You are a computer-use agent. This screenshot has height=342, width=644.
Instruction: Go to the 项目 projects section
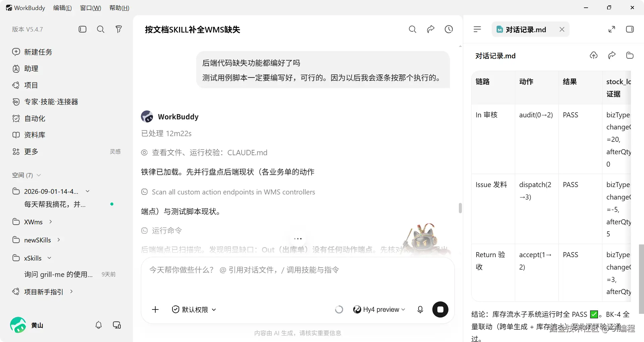tap(25, 85)
